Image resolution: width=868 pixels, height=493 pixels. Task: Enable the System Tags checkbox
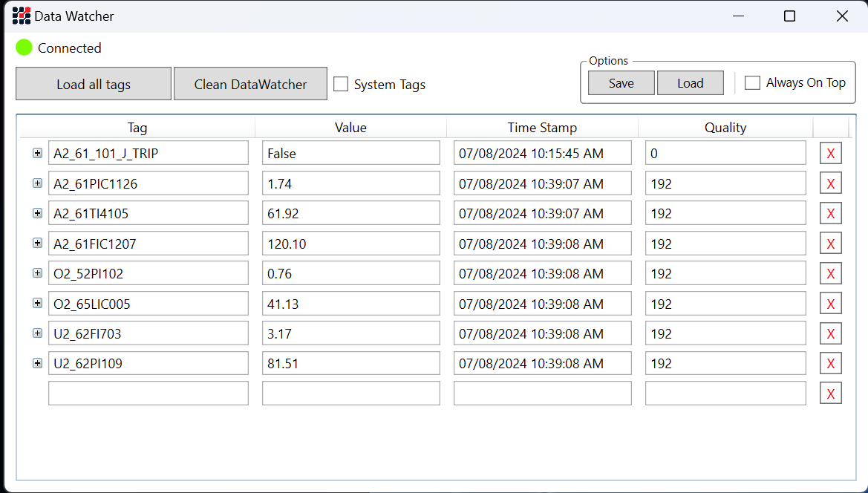pyautogui.click(x=341, y=84)
